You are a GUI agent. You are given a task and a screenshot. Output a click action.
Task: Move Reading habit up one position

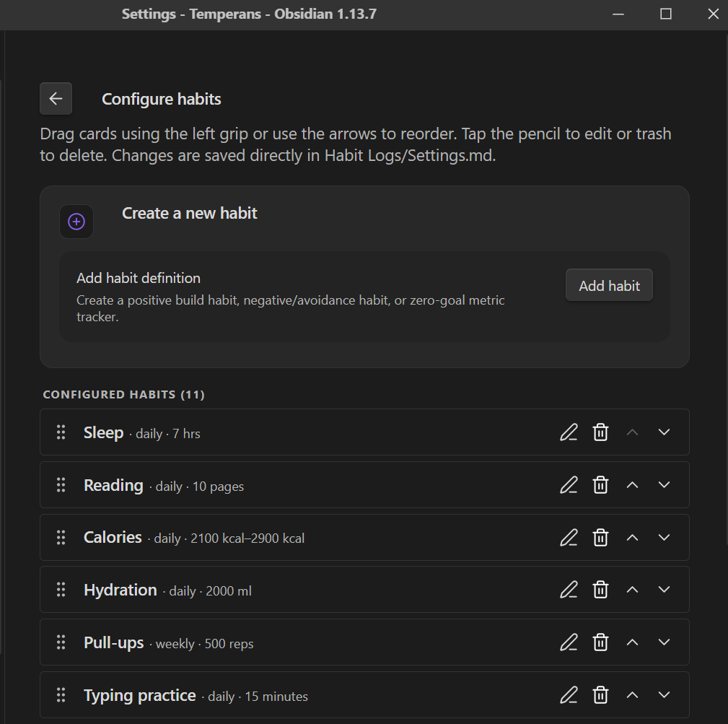point(632,485)
